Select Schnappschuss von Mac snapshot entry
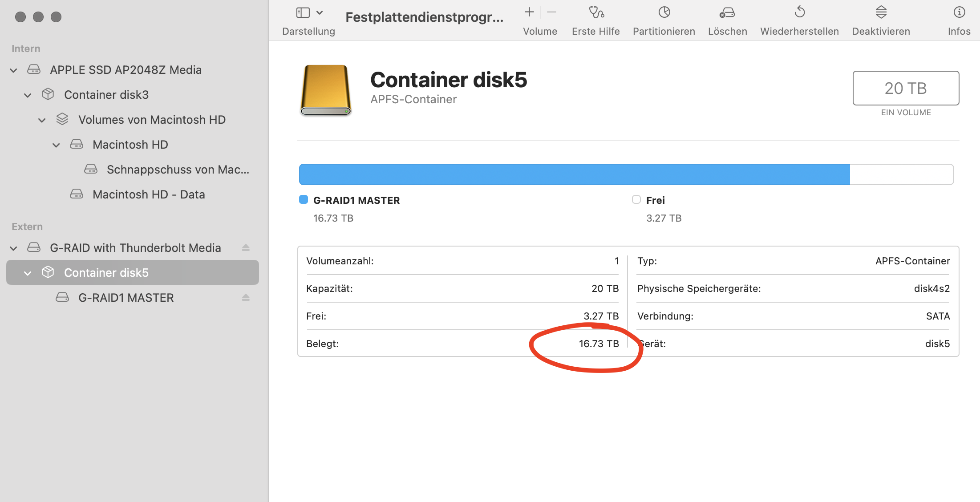 pos(177,170)
